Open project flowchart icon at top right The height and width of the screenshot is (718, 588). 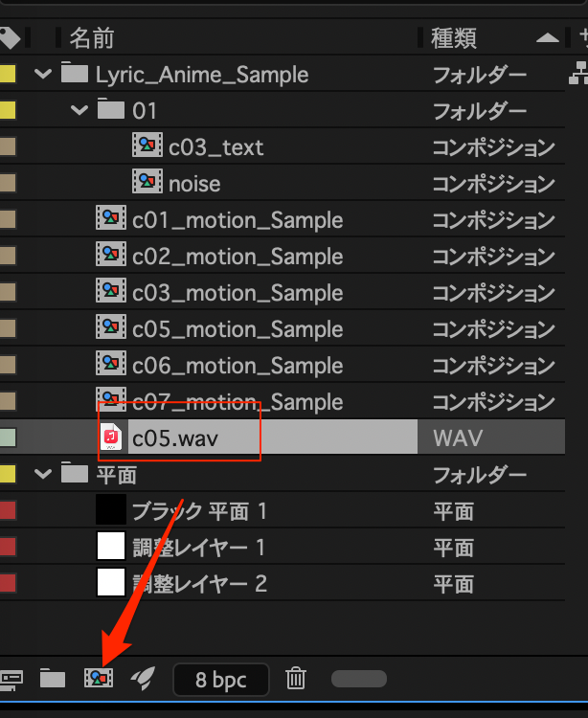[578, 74]
